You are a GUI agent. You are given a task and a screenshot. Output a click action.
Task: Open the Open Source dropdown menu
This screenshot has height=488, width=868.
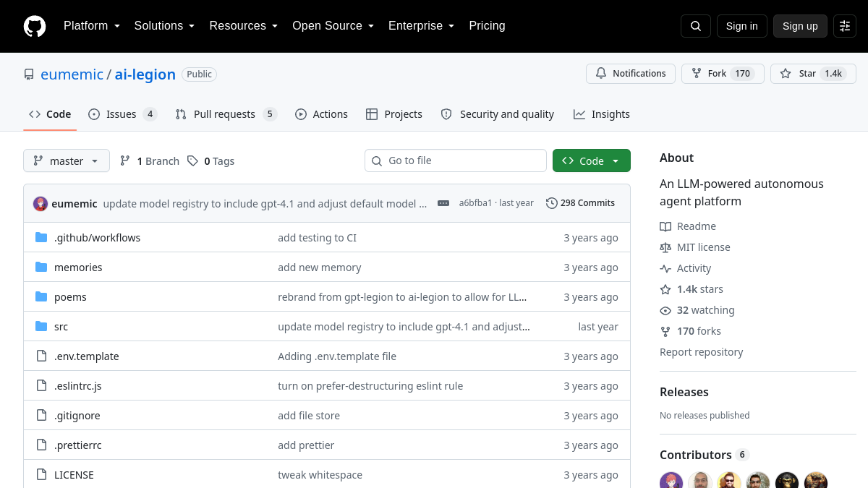pyautogui.click(x=333, y=26)
